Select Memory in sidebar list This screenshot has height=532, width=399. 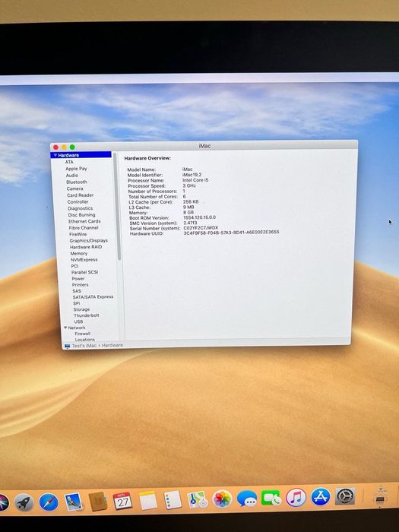(79, 253)
